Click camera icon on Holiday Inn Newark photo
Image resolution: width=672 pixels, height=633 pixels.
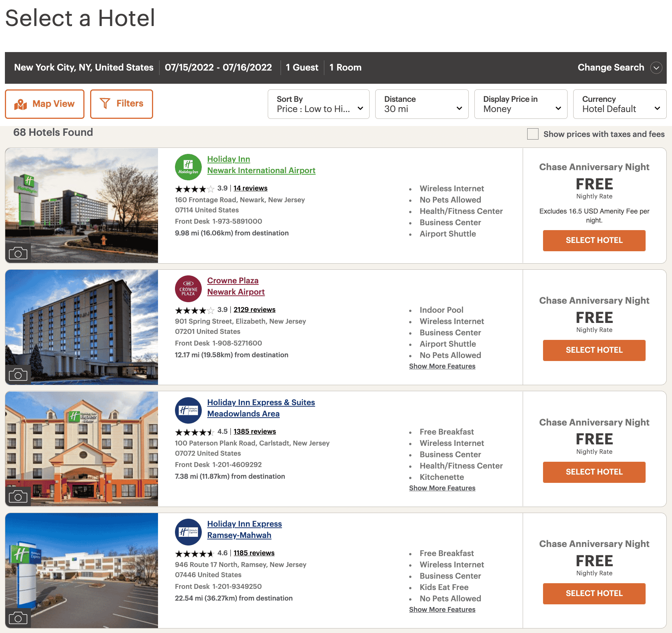18,253
